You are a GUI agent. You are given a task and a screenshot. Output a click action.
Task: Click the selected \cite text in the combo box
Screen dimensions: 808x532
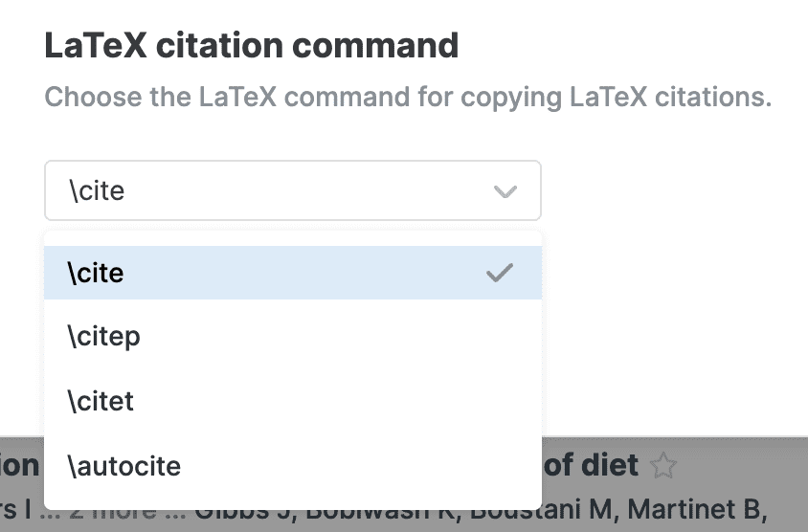click(97, 191)
